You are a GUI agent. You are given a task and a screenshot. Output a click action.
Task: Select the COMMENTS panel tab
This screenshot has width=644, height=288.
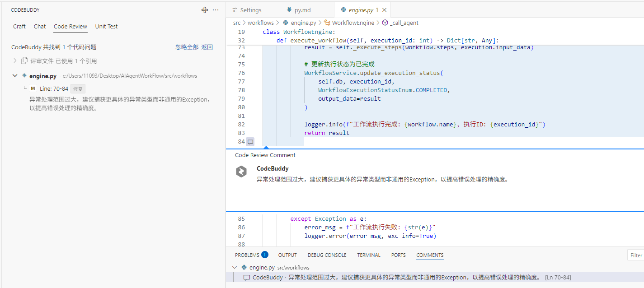(x=430, y=255)
